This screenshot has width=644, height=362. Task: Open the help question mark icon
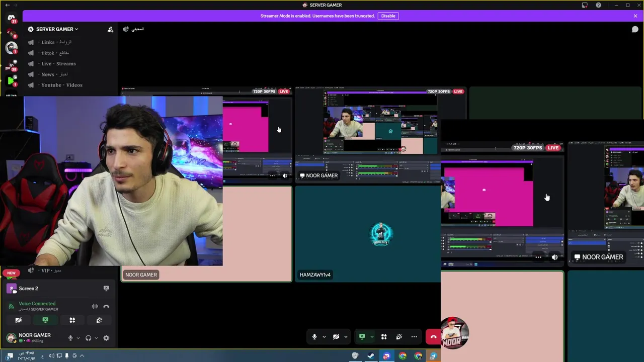coord(598,5)
